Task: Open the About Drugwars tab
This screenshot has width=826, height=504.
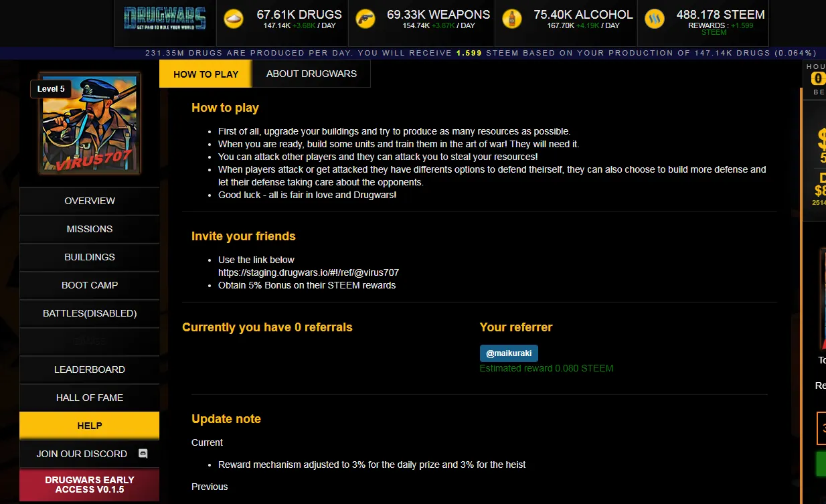Action: tap(311, 74)
